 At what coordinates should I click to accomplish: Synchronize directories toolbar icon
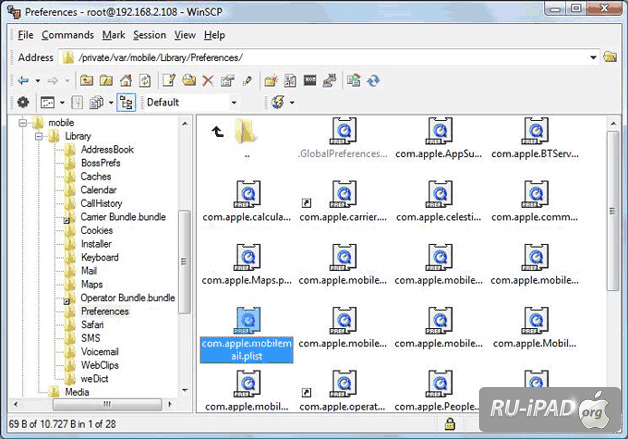(353, 81)
